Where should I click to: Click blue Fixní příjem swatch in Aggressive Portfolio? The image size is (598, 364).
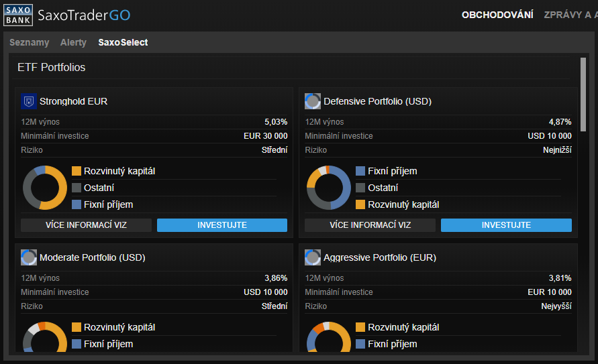coord(360,344)
